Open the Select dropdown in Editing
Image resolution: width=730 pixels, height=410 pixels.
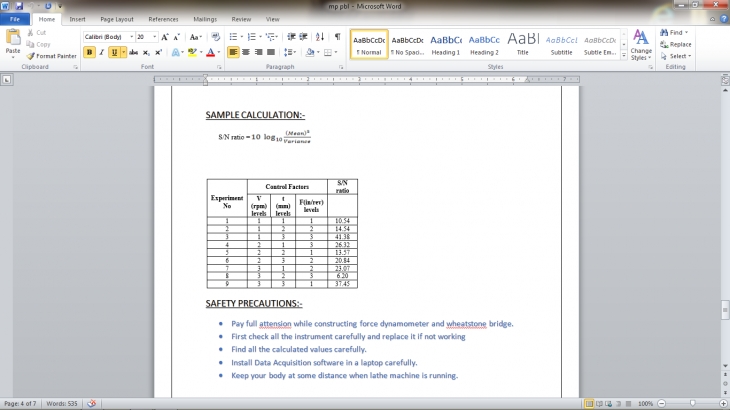point(676,56)
